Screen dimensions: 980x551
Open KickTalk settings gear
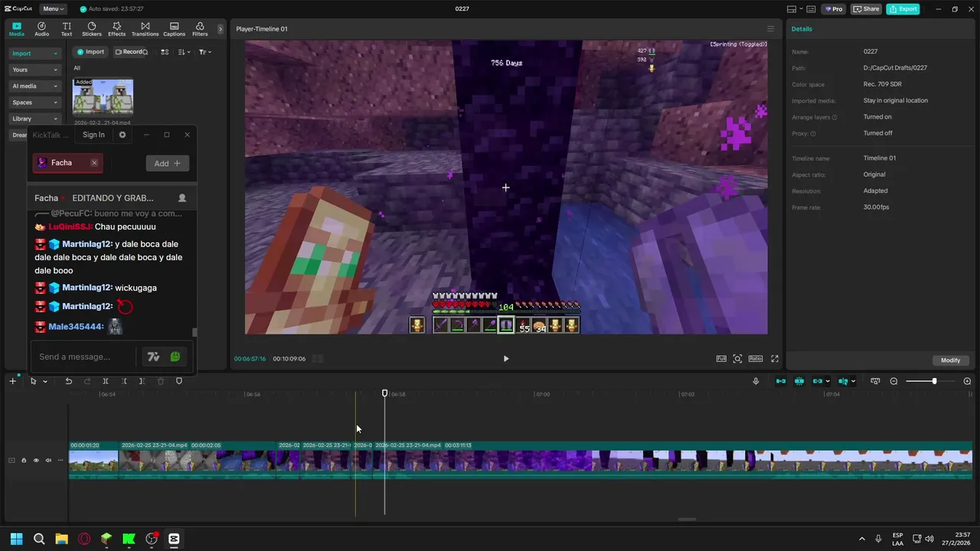point(122,135)
